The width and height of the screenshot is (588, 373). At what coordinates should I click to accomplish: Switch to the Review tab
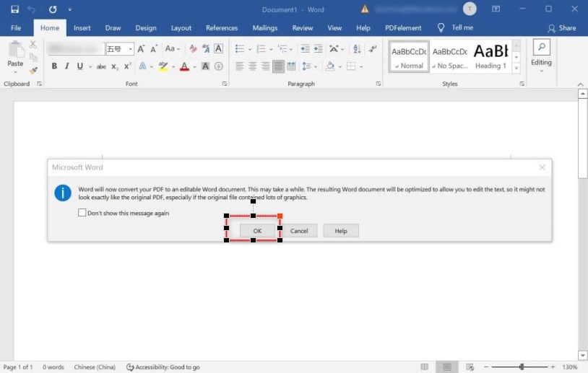pos(303,27)
